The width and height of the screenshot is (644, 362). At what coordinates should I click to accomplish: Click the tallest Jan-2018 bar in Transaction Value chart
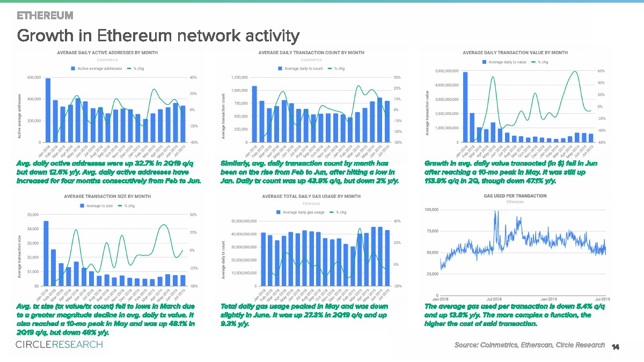tap(465, 107)
